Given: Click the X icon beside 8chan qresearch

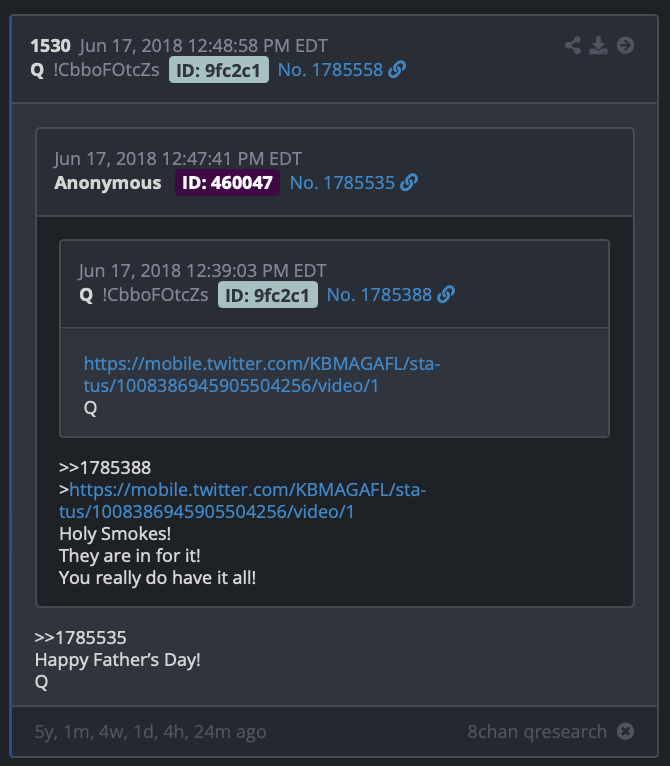Looking at the screenshot, I should pos(625,731).
